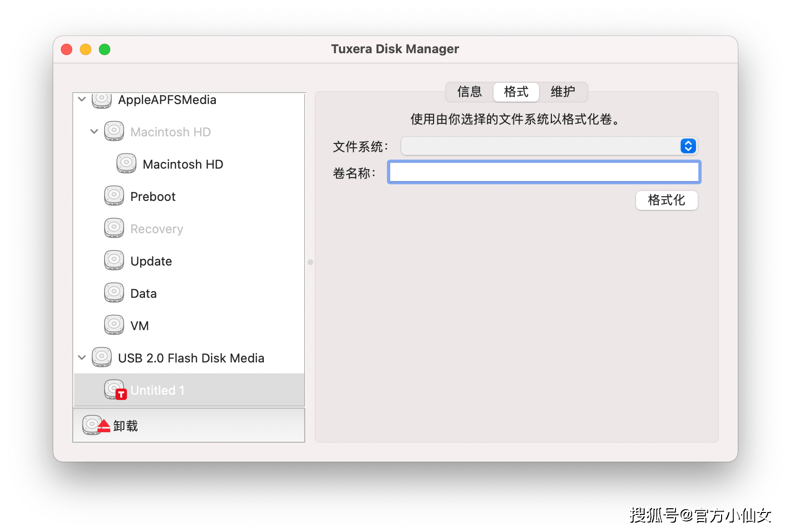This screenshot has width=791, height=532.
Task: Focus the 卷名称 text field
Action: [544, 172]
